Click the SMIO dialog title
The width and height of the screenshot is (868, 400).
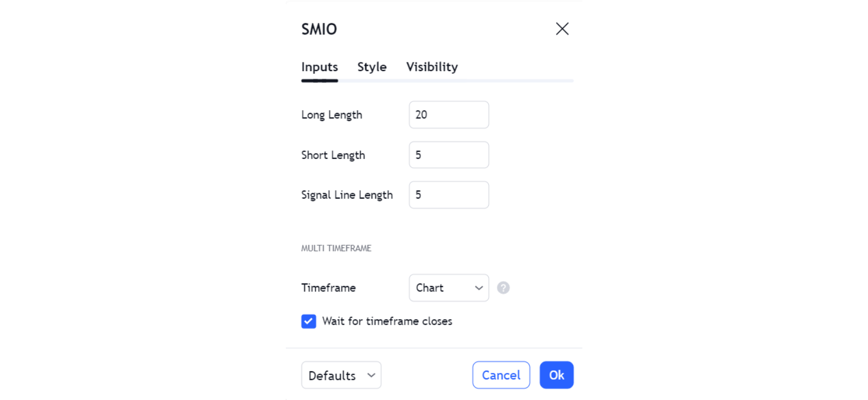pos(320,29)
